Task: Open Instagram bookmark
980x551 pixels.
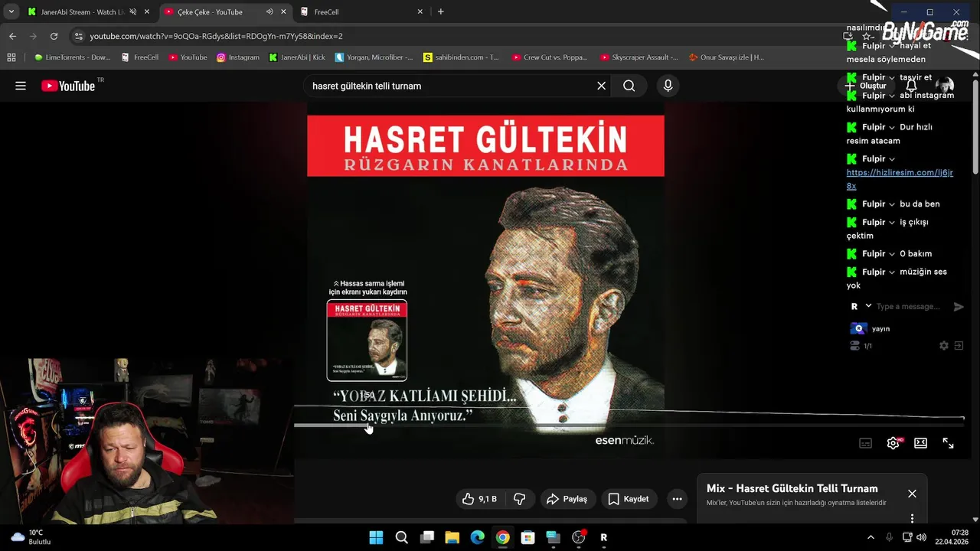Action: click(238, 57)
